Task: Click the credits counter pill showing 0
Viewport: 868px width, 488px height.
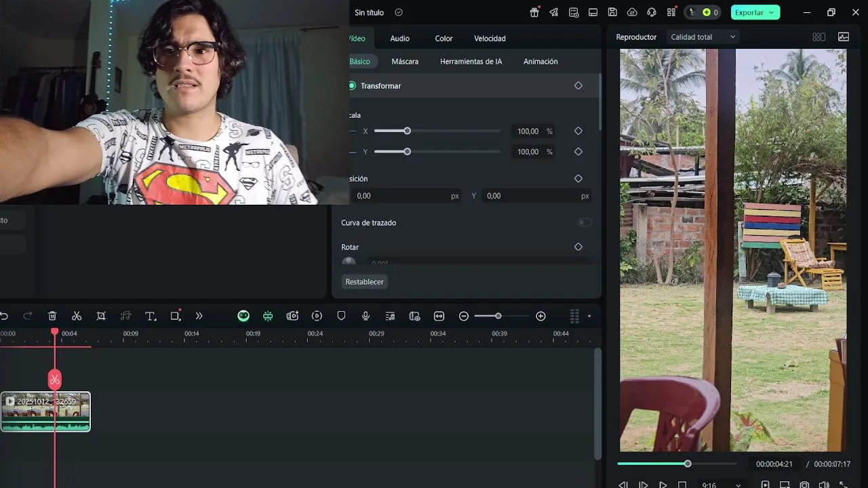Action: pyautogui.click(x=704, y=12)
